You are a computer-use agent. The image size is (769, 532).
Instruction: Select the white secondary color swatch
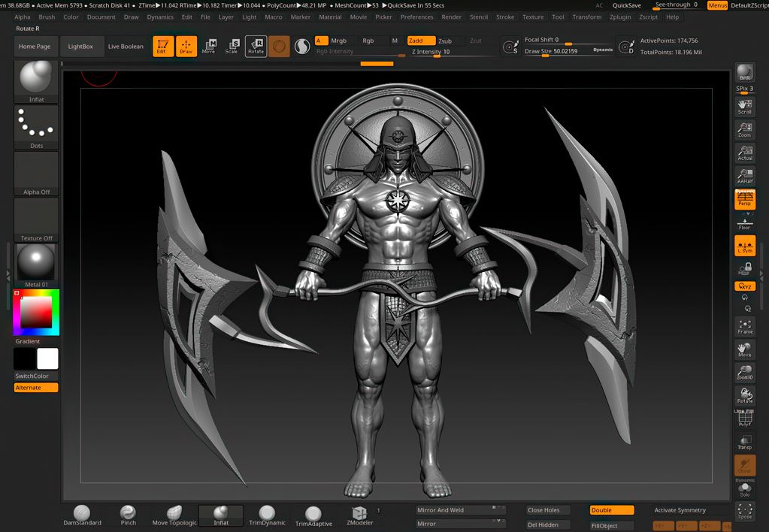pyautogui.click(x=47, y=358)
